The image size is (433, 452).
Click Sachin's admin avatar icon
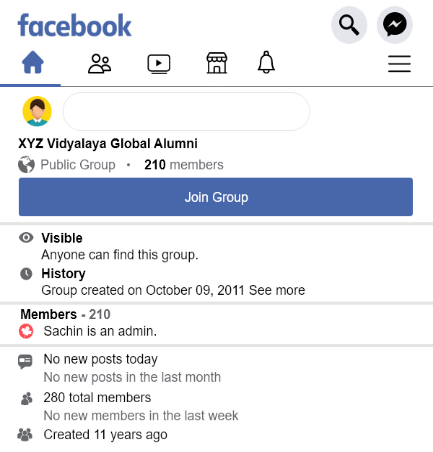click(26, 331)
